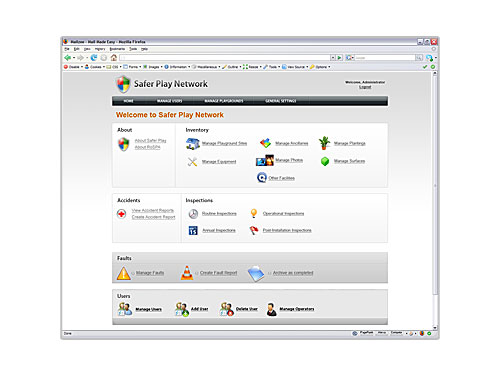Click the Safer Play Network shield logo

[x=123, y=84]
